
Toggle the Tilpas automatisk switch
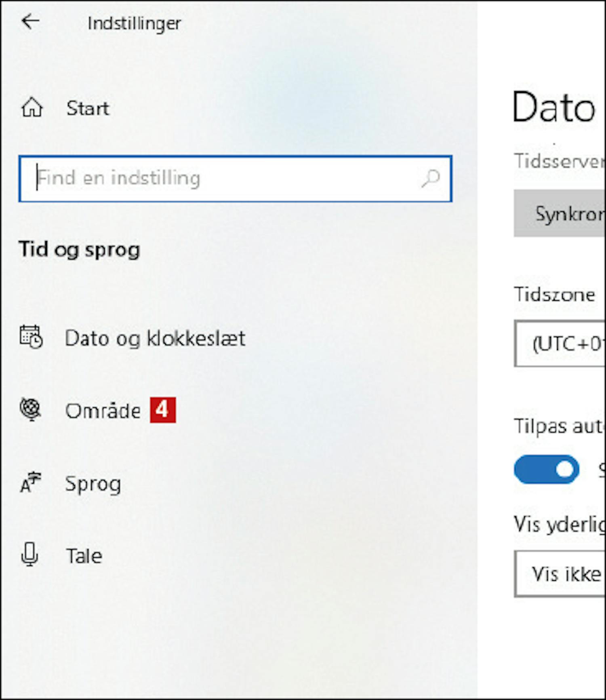click(x=546, y=469)
